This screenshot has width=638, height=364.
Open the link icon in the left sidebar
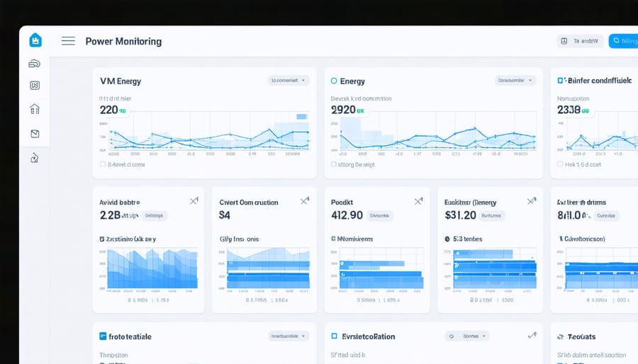click(35, 64)
